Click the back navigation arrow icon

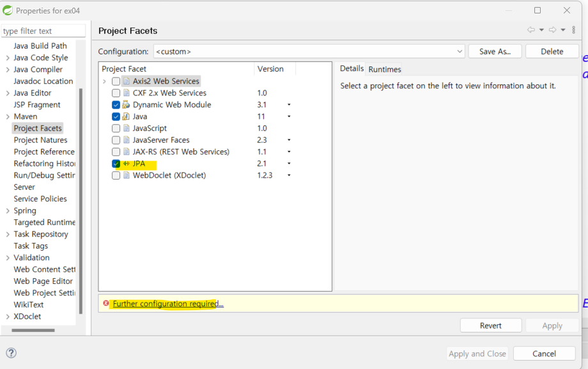coord(530,29)
